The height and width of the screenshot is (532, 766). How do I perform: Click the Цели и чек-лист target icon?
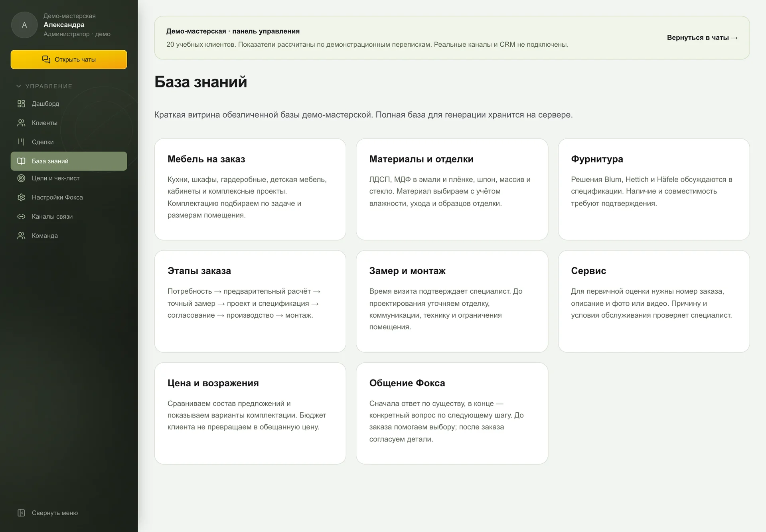click(x=21, y=178)
